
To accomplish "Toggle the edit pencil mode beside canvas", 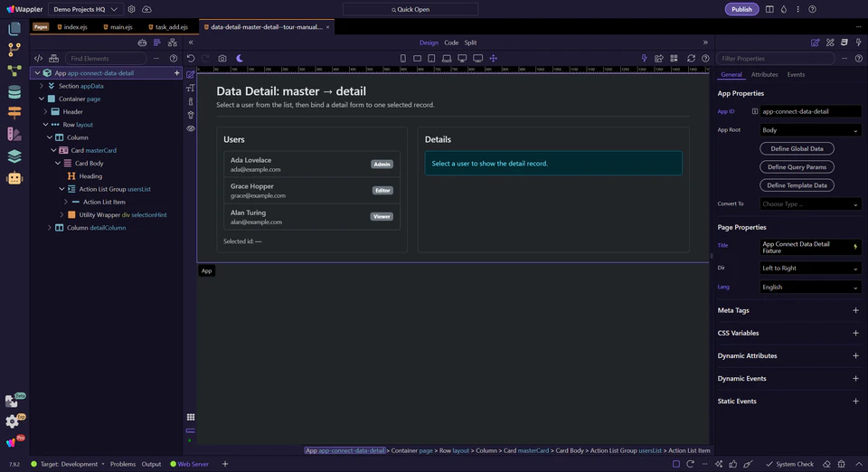I will (191, 75).
